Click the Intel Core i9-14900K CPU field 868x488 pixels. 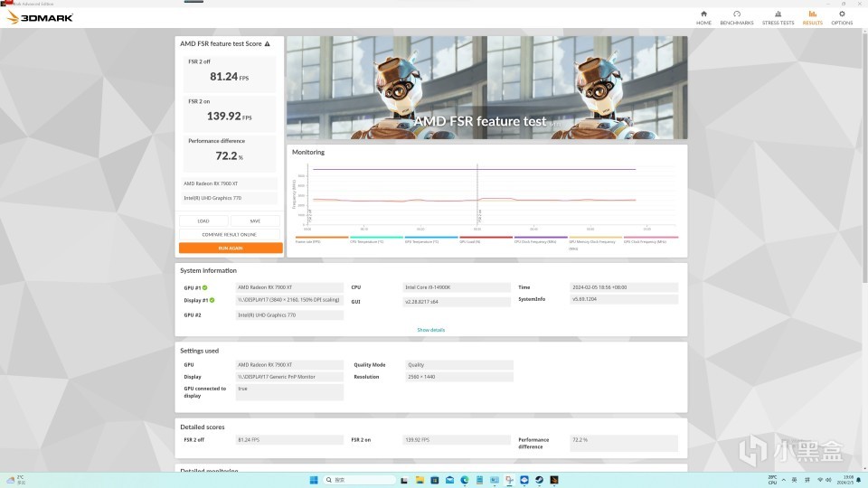pos(457,287)
